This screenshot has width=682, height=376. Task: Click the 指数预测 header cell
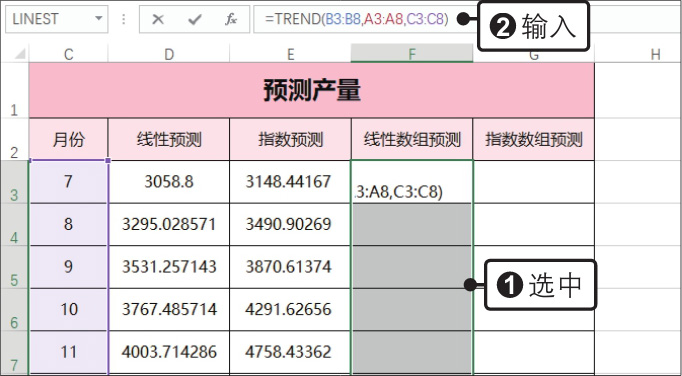290,139
